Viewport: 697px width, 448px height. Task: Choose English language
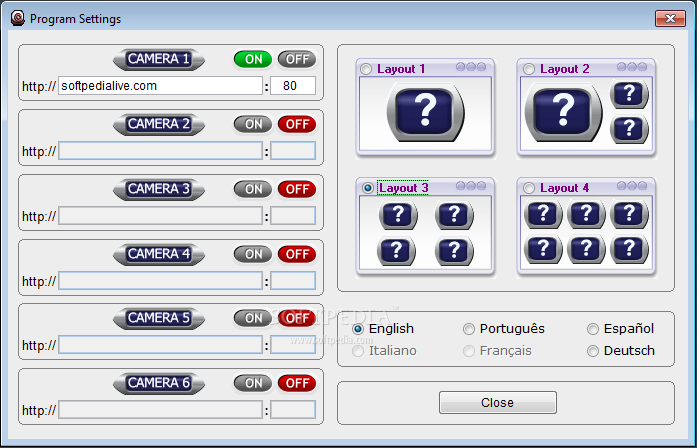358,329
